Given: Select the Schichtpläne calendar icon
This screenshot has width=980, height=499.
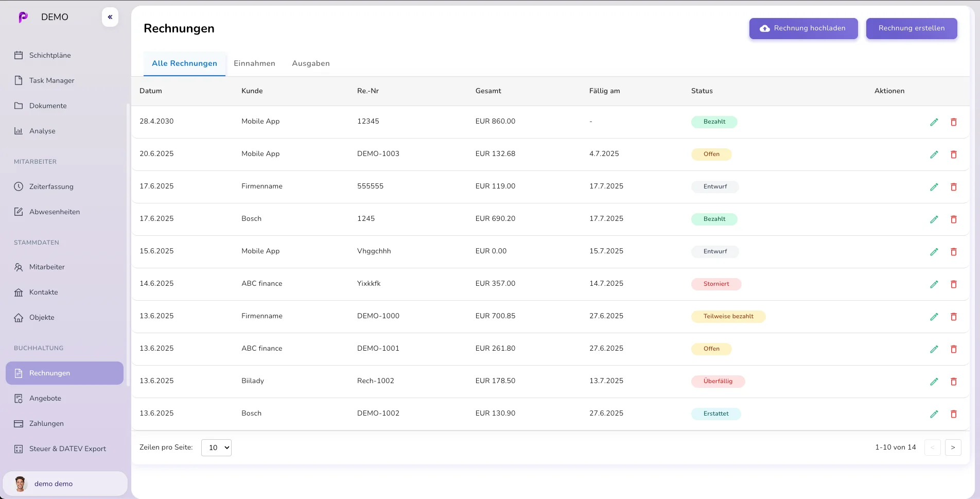Looking at the screenshot, I should coord(18,55).
